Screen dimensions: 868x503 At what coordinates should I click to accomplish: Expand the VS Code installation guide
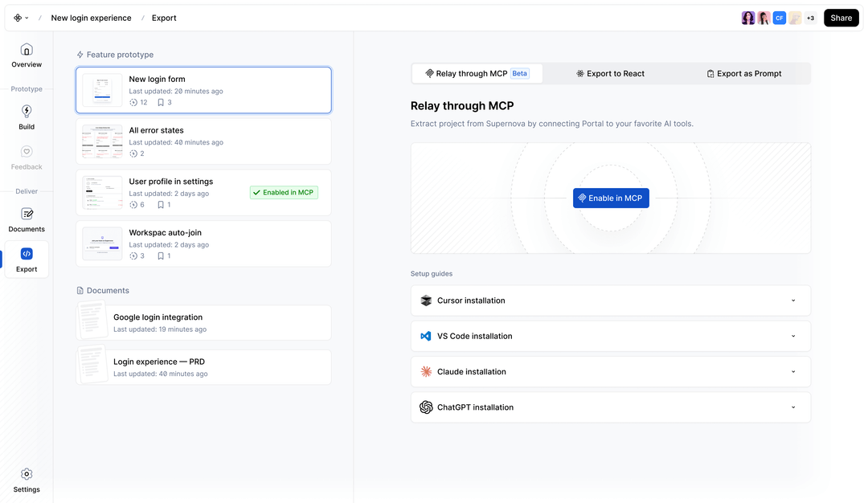[x=610, y=336]
